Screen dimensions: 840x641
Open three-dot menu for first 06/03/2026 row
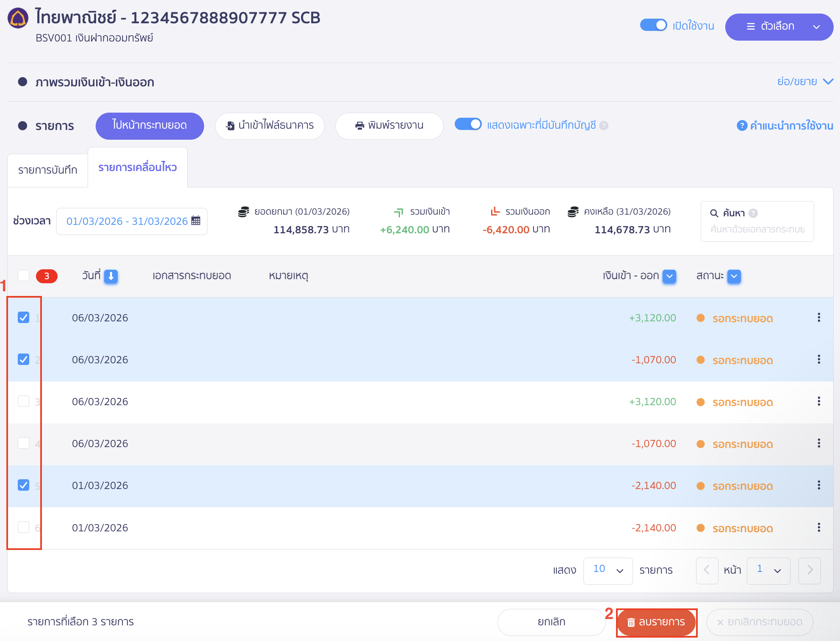tap(818, 318)
